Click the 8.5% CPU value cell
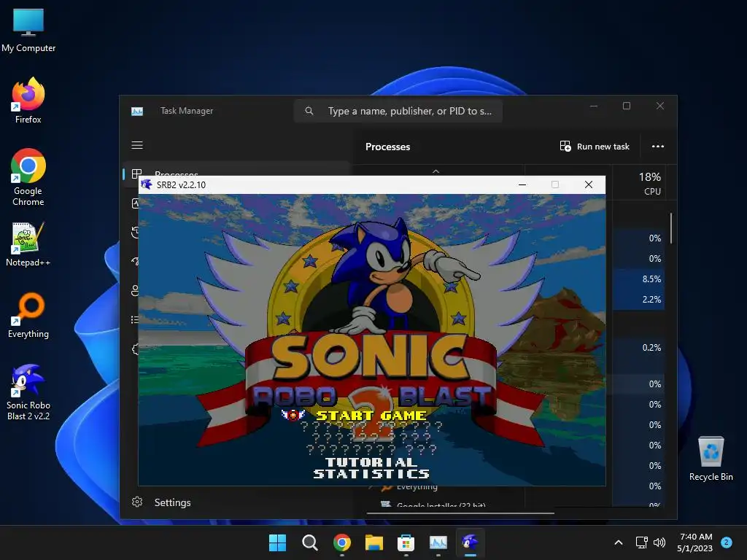The height and width of the screenshot is (560, 747). [638, 279]
